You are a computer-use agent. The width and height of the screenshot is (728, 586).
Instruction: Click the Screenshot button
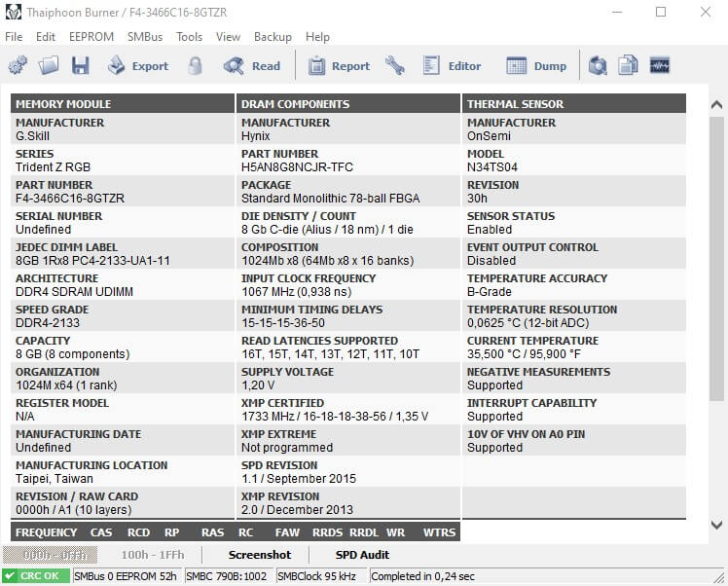click(260, 555)
